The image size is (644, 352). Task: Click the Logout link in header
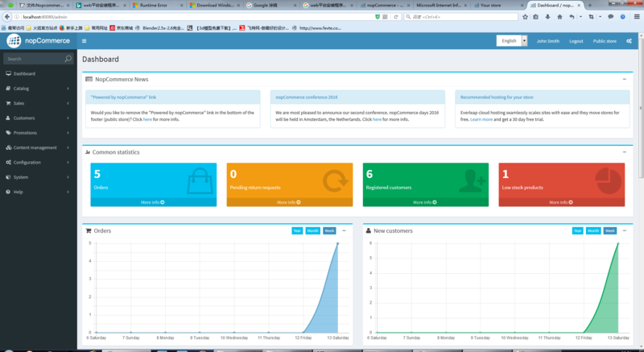[576, 40]
